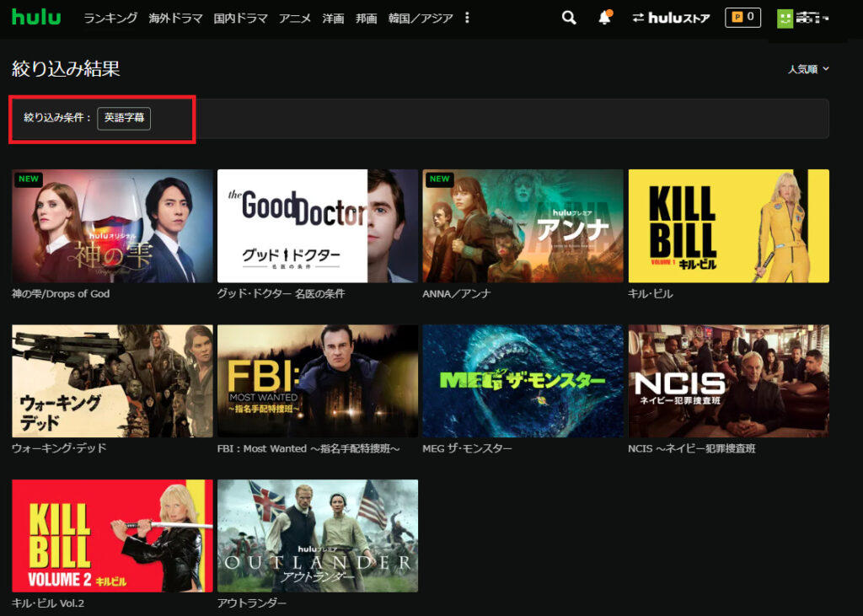
Task: Open the Outlander アウトランダー thumbnail
Action: 318,536
